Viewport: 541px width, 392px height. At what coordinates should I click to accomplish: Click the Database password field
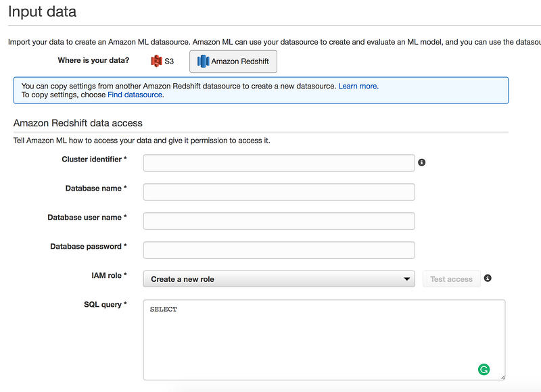click(x=279, y=250)
